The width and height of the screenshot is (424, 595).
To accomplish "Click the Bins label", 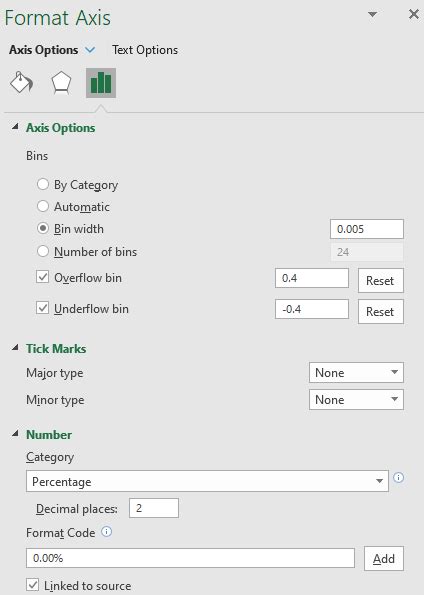I will pos(37,156).
